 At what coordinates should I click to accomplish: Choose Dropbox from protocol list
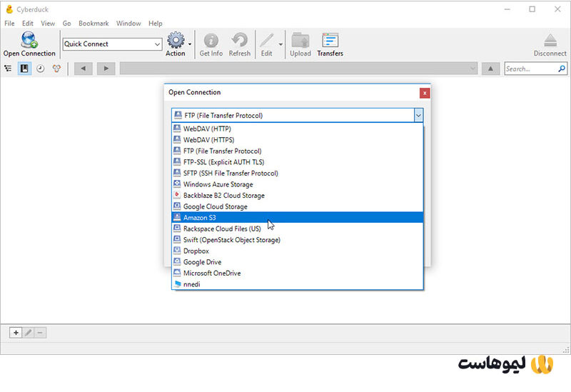[x=297, y=251]
